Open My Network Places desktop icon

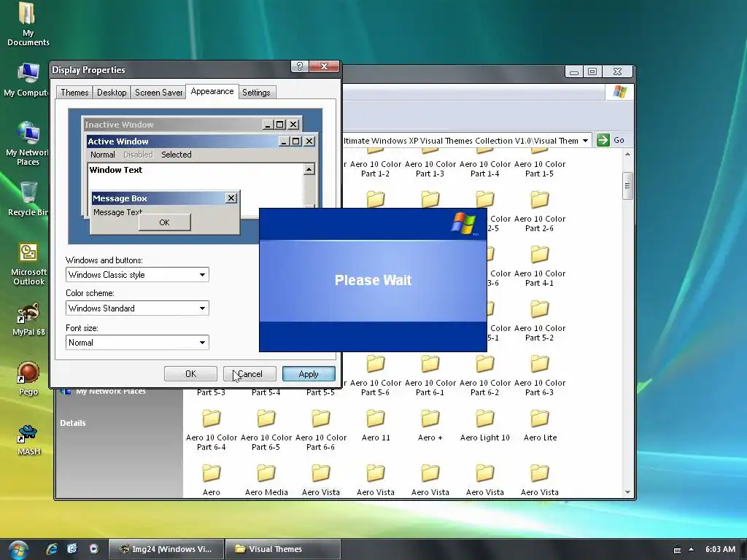click(28, 143)
